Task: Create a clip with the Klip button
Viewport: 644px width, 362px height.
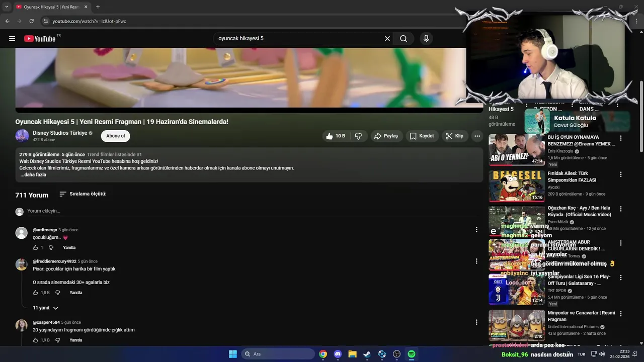Action: pyautogui.click(x=455, y=136)
